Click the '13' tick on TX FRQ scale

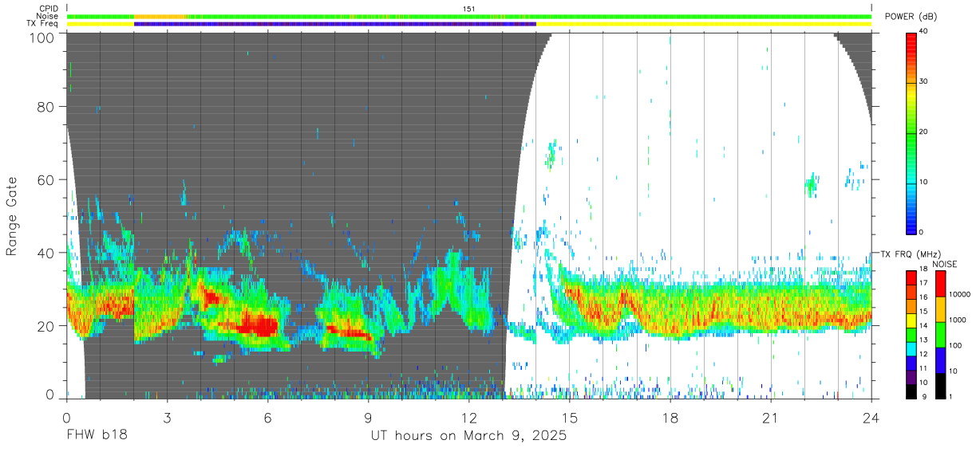[924, 340]
